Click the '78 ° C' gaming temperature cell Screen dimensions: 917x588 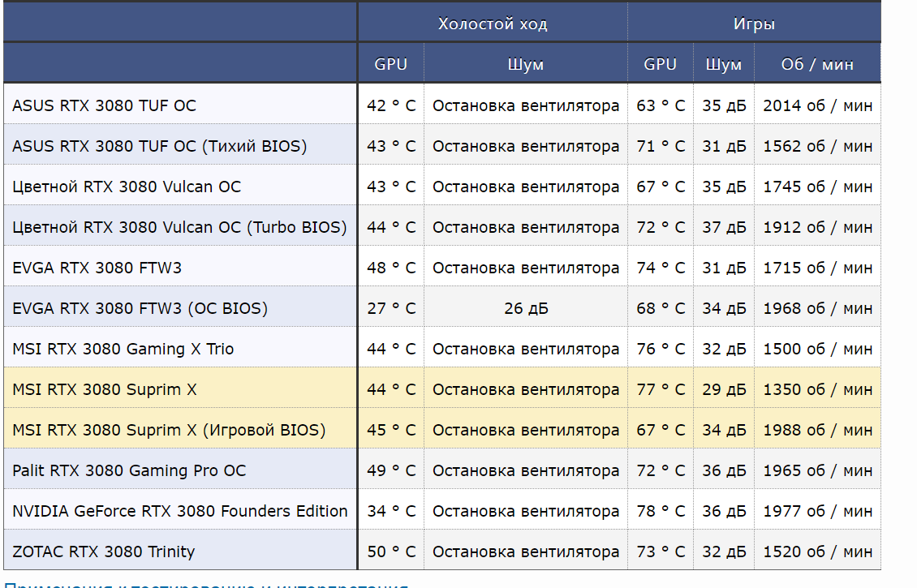click(661, 511)
